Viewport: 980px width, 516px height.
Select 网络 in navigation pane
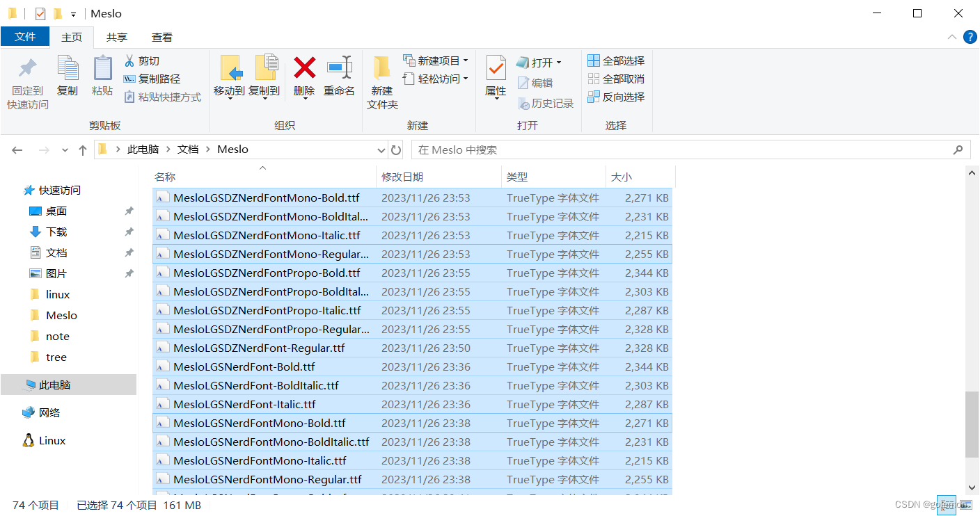49,412
